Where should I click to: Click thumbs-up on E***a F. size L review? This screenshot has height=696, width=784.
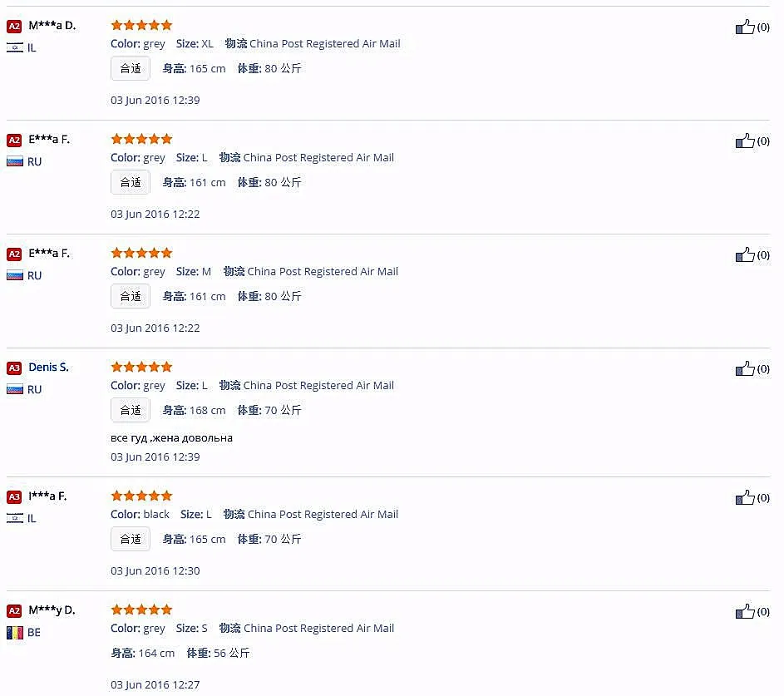(x=744, y=141)
